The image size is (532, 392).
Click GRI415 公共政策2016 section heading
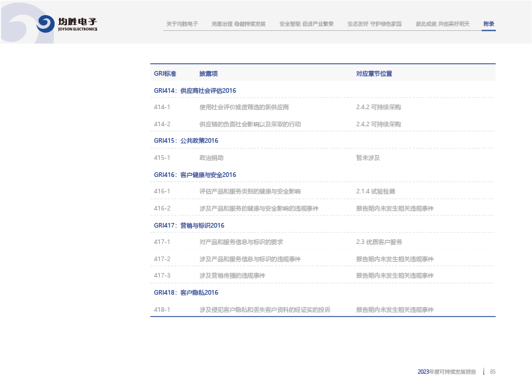[185, 141]
